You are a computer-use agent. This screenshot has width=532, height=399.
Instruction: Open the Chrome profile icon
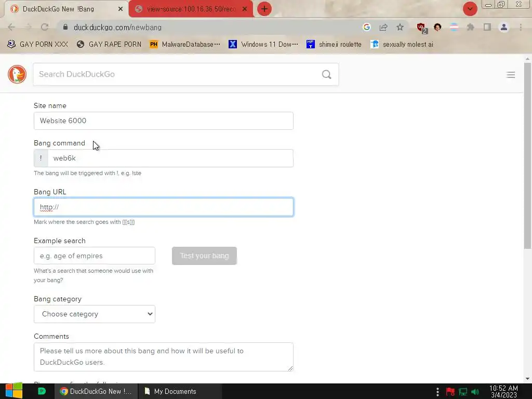point(504,27)
